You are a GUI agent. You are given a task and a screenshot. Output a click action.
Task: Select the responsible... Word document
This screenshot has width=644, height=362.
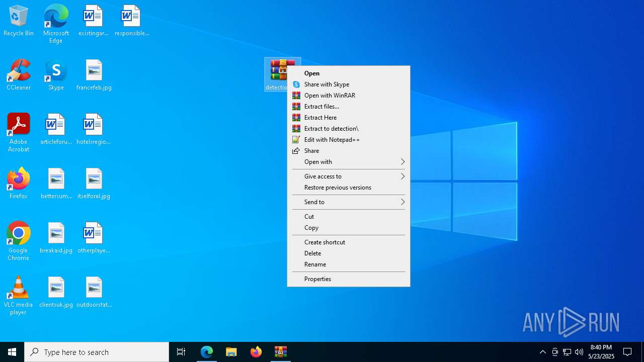coord(131,21)
